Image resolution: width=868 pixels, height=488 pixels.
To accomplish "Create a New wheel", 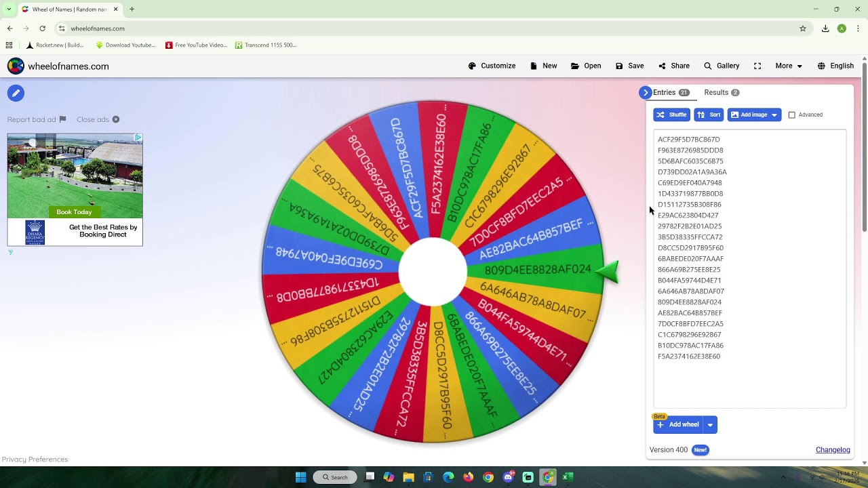I will coord(543,66).
